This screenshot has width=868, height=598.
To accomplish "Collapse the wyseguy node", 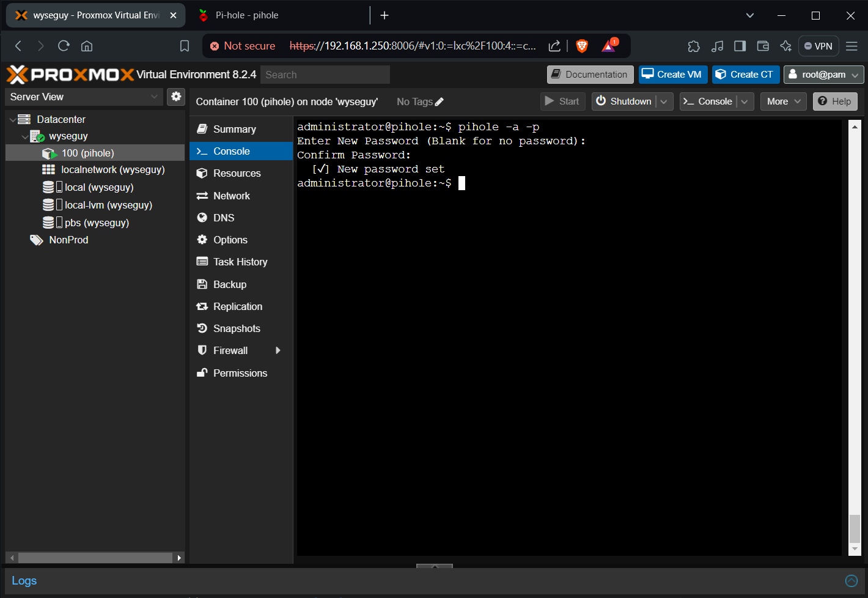I will [x=24, y=137].
